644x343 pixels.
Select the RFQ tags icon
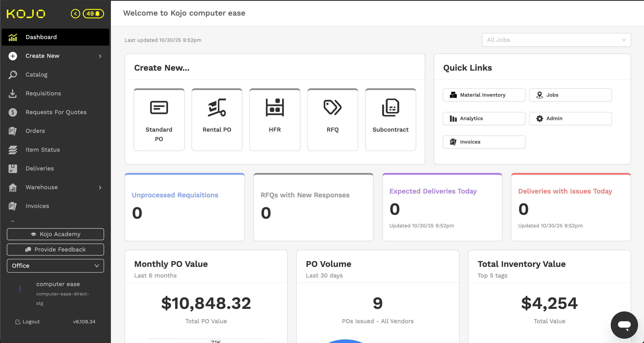click(x=332, y=108)
